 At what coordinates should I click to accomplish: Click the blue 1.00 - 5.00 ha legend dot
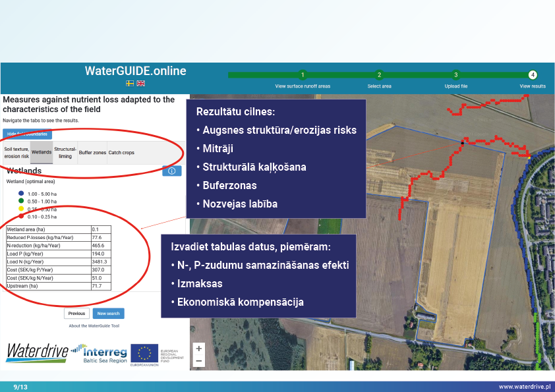tap(21, 192)
